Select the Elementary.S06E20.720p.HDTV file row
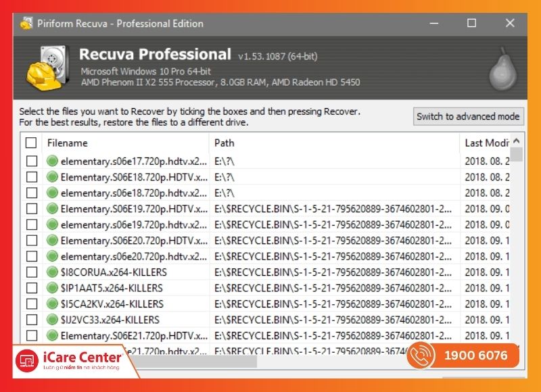This screenshot has height=392, width=541. click(134, 241)
